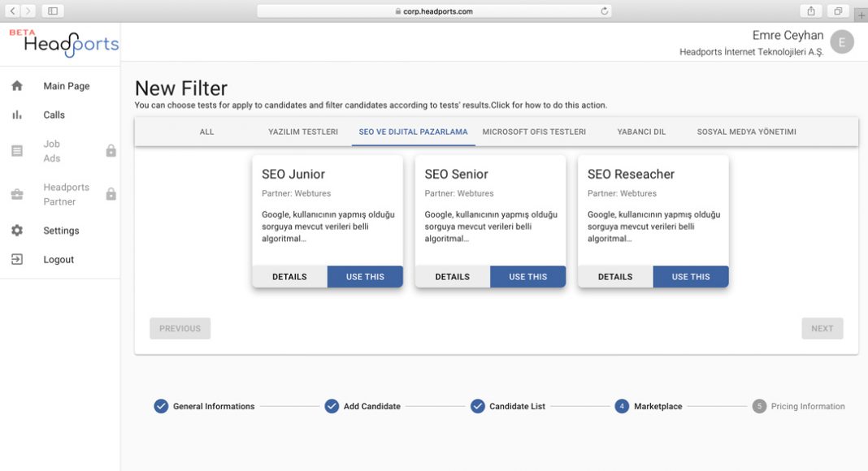Image resolution: width=868 pixels, height=471 pixels.
Task: Click Partner: Webtures on SEO Senior card
Action: pos(459,193)
